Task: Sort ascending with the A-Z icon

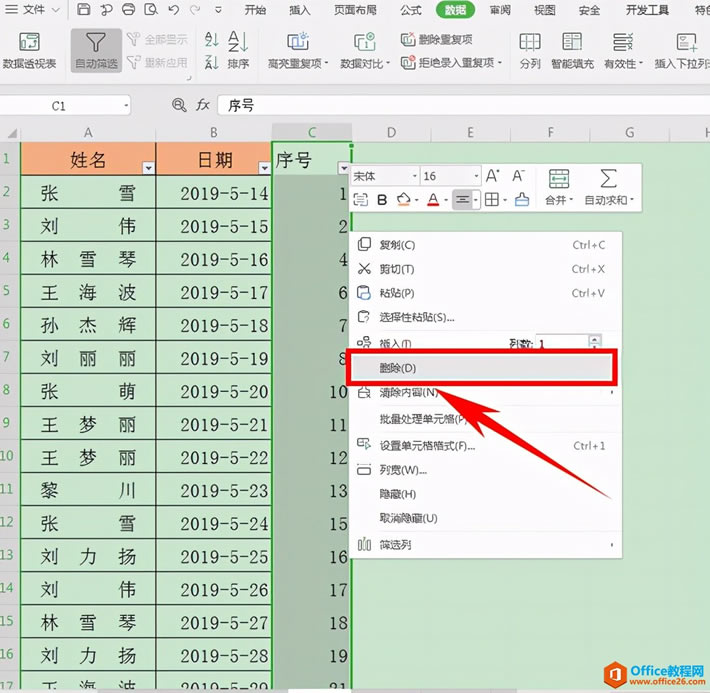Action: click(x=211, y=39)
